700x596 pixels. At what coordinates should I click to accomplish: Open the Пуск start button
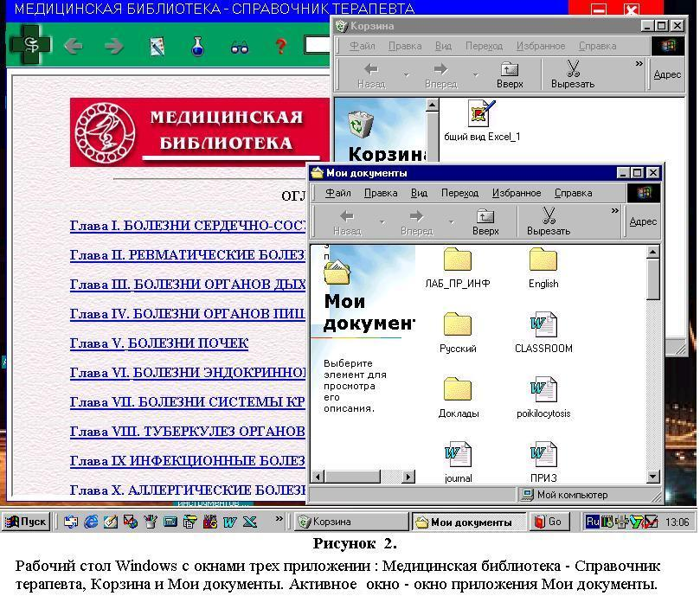[26, 522]
